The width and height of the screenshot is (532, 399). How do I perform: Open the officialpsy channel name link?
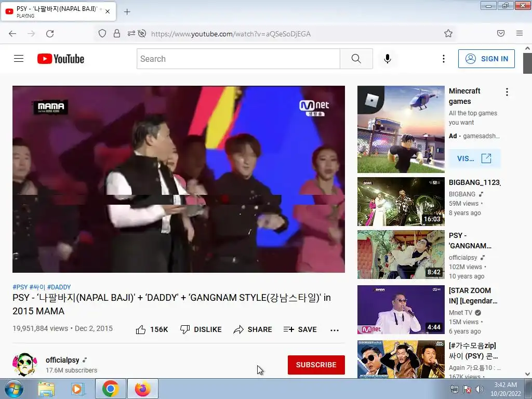62,360
